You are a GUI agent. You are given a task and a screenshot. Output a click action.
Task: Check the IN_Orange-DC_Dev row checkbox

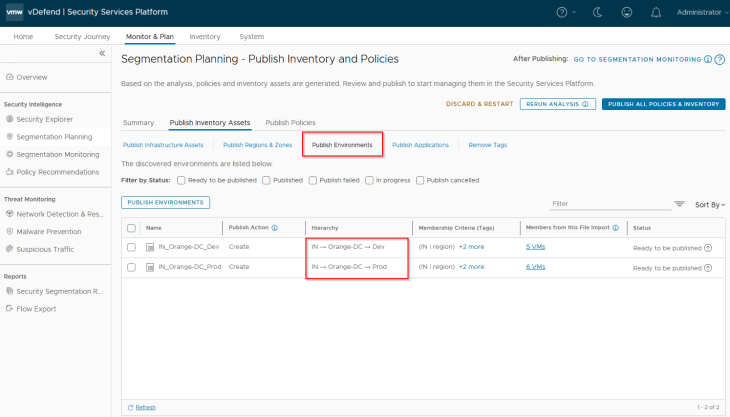tap(132, 247)
